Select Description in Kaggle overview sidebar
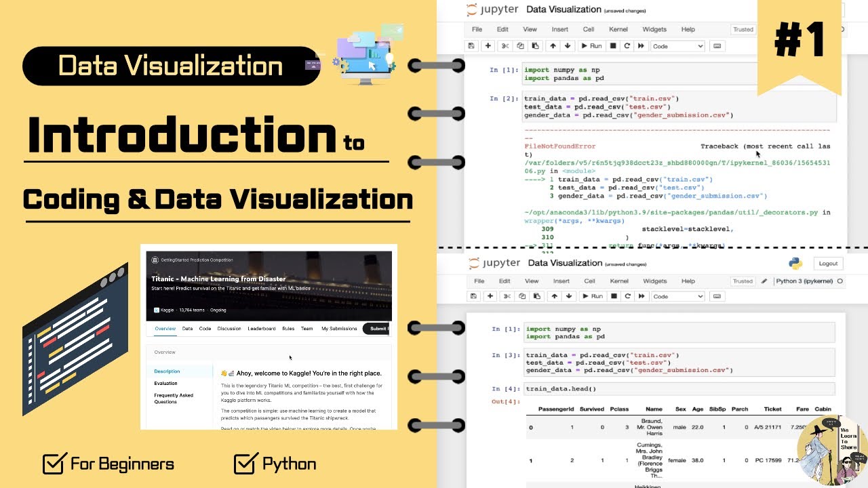 click(167, 371)
